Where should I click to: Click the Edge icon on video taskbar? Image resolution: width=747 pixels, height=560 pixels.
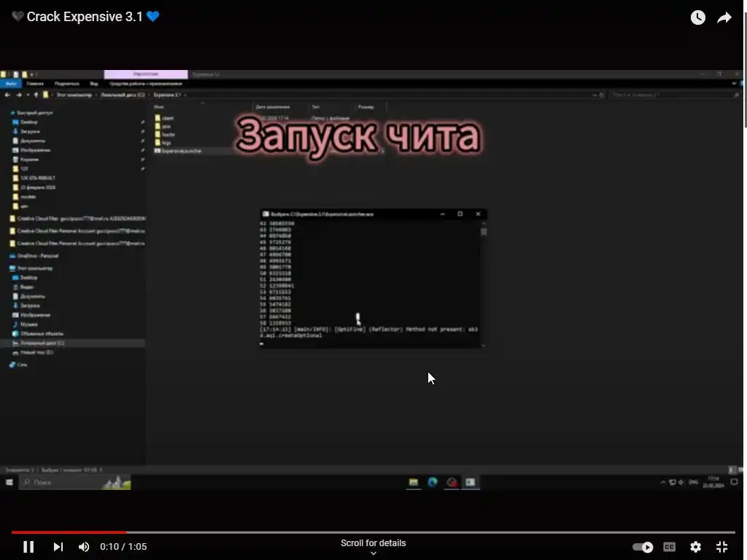pyautogui.click(x=433, y=483)
